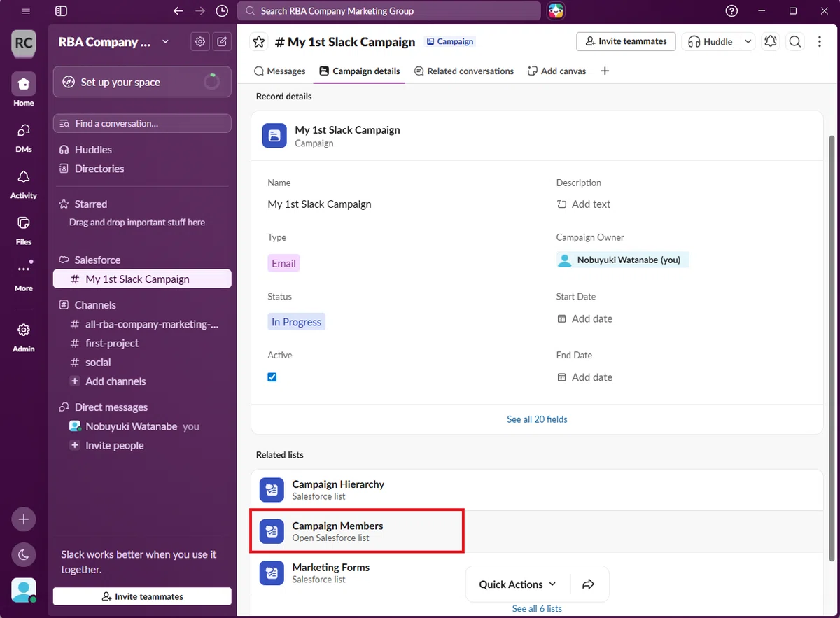The image size is (840, 618).
Task: Open Files in the left rail
Action: [24, 230]
